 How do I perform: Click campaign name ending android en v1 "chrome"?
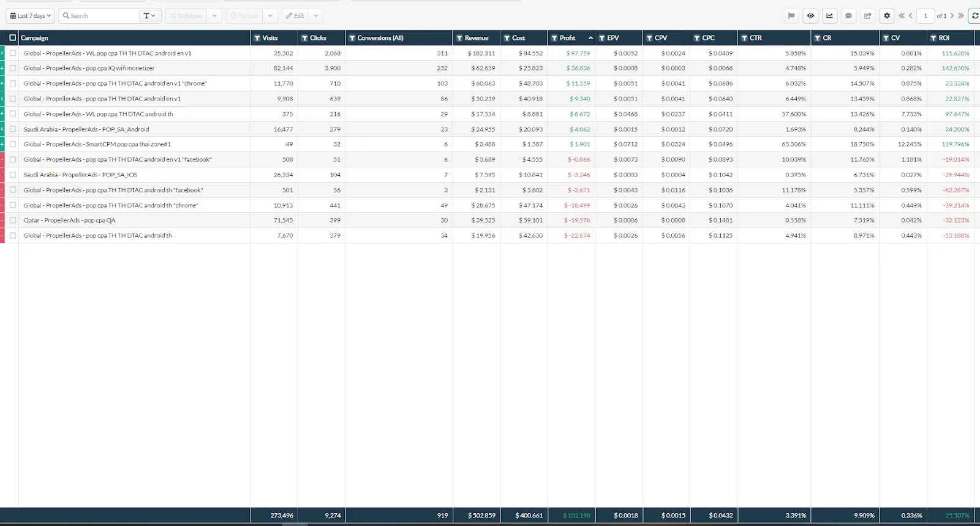coord(115,83)
